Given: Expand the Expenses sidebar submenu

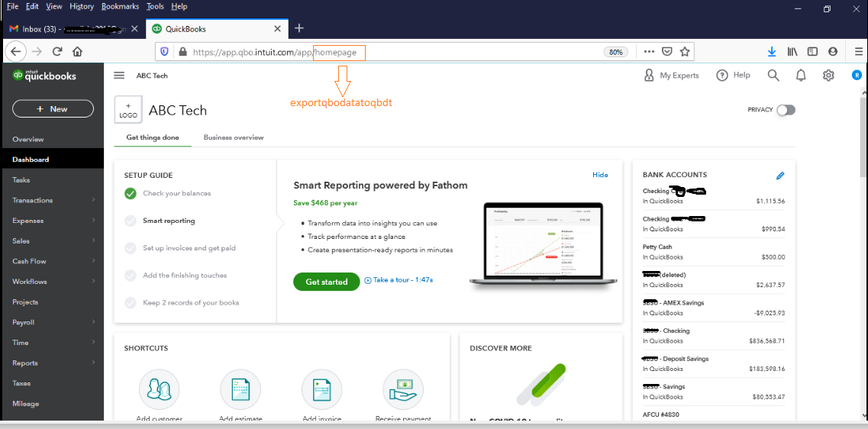Looking at the screenshot, I should pos(94,221).
